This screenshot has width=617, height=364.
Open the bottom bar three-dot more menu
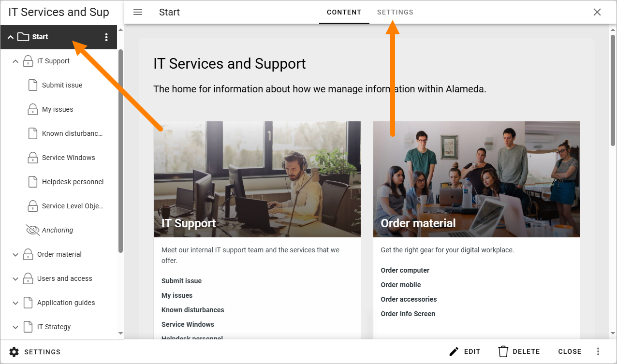click(598, 351)
